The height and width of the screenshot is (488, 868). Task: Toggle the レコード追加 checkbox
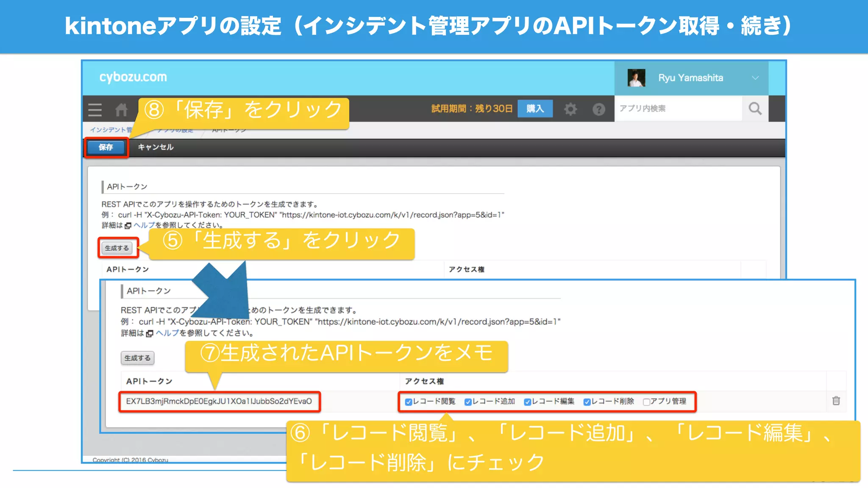[468, 402]
